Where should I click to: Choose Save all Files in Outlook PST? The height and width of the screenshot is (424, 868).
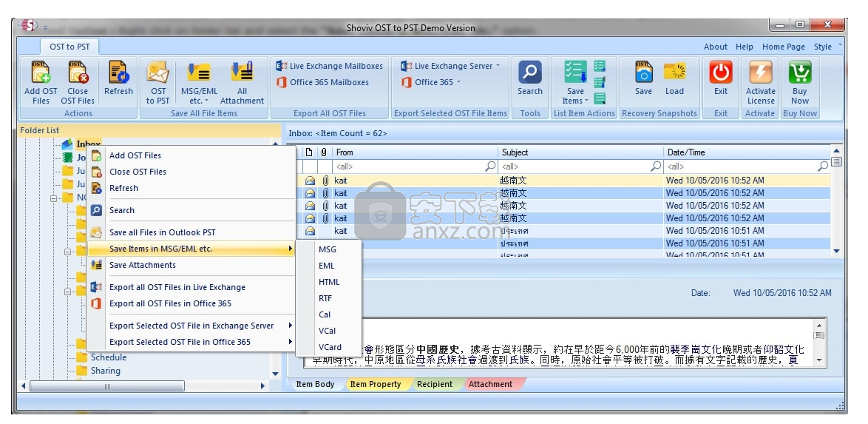click(x=191, y=232)
